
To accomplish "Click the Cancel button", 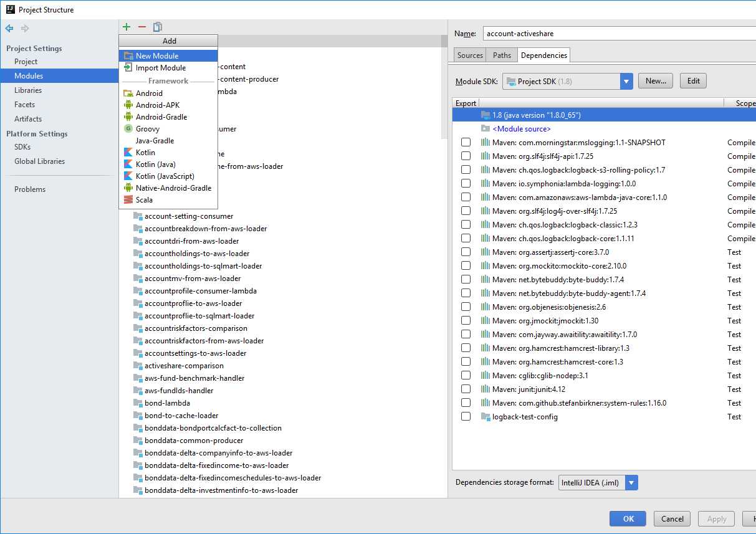I will 672,518.
